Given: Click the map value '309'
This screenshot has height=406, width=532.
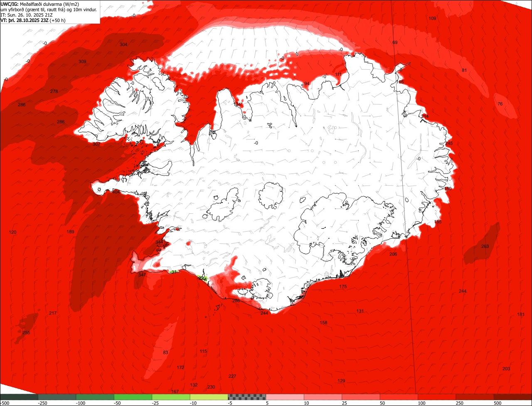Looking at the screenshot, I should (x=82, y=62).
